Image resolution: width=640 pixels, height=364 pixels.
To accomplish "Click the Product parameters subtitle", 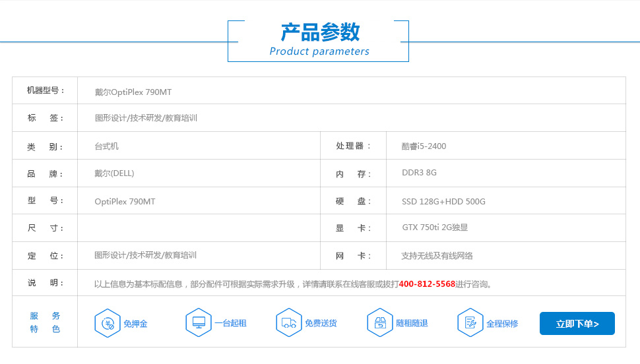I will 319,51.
